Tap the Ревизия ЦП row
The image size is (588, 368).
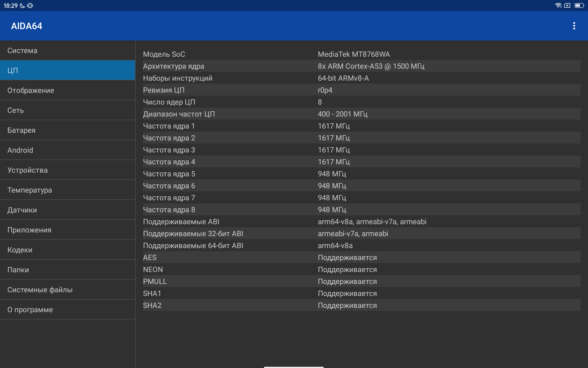[x=362, y=90]
